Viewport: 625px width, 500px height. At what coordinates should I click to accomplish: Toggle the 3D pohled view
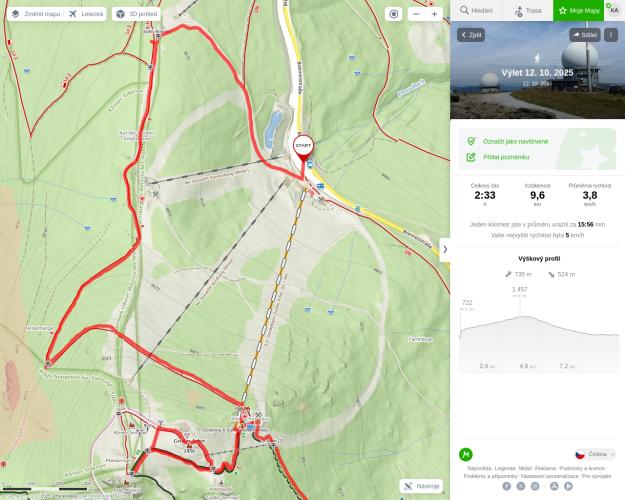[137, 14]
